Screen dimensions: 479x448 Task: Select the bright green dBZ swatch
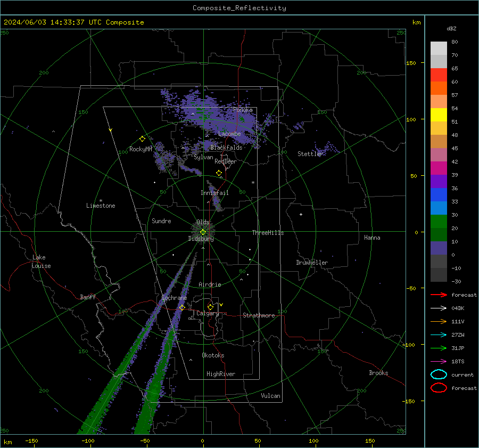(x=439, y=221)
